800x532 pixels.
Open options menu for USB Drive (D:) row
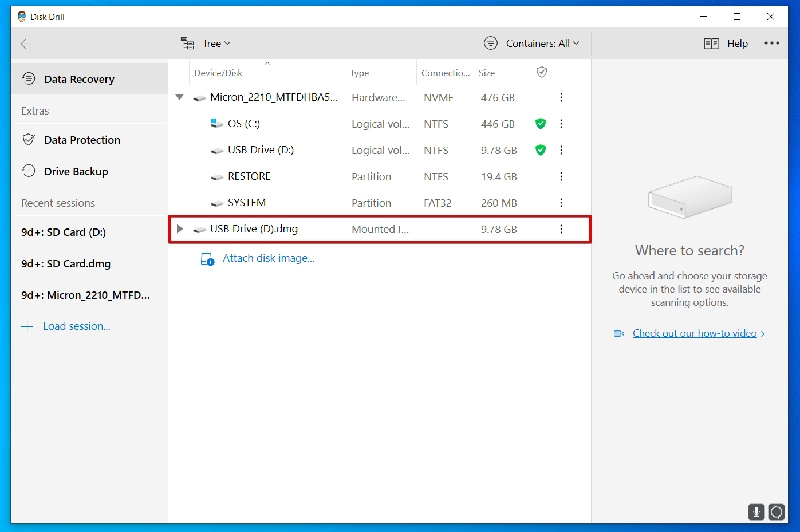tap(561, 150)
